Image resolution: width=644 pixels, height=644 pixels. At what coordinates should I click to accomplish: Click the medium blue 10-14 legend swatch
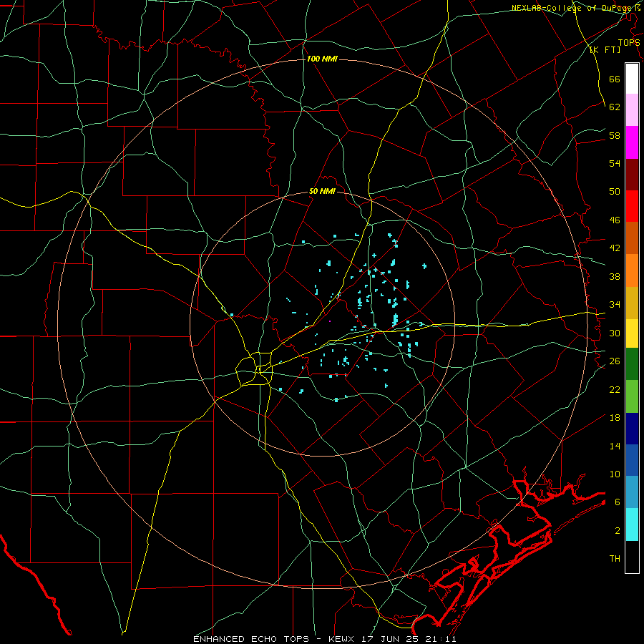(x=632, y=460)
